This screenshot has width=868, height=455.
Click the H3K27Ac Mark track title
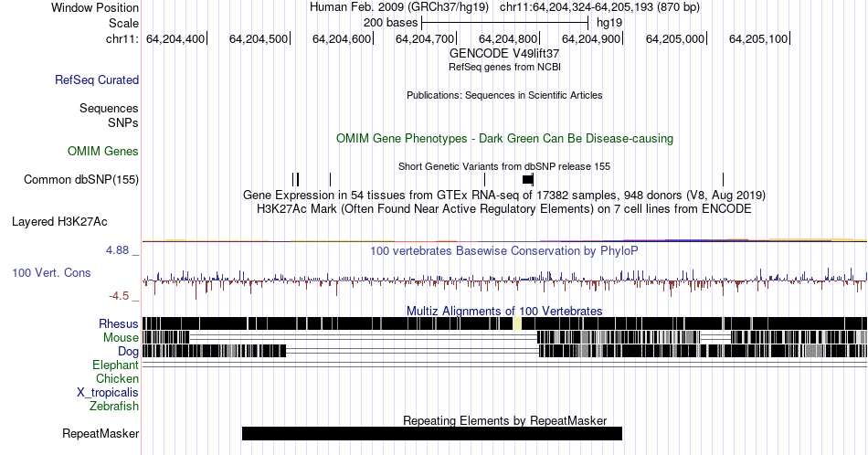pyautogui.click(x=504, y=208)
